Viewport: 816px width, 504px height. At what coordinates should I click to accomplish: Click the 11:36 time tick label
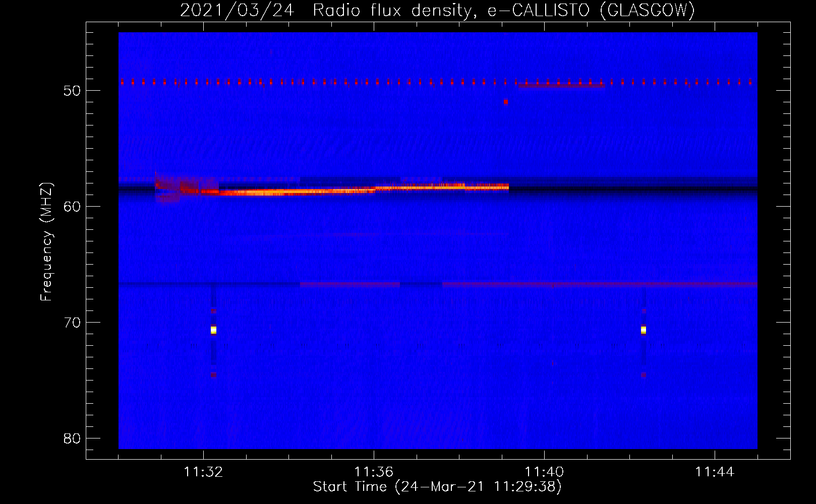pyautogui.click(x=374, y=472)
